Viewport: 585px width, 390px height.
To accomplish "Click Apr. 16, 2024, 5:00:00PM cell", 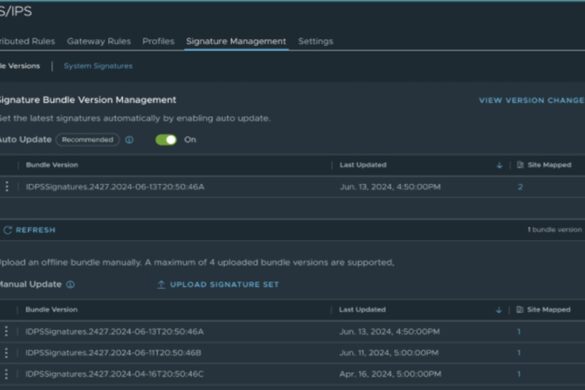I will click(390, 374).
